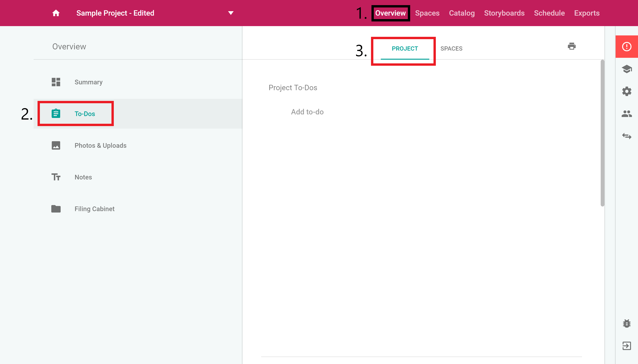Click the bug report icon
Viewport: 638px width, 364px height.
[x=627, y=323]
